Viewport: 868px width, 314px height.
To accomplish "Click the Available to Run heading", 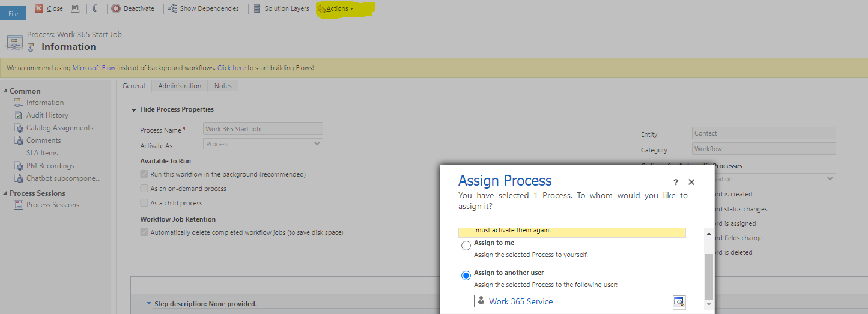I will pos(165,161).
